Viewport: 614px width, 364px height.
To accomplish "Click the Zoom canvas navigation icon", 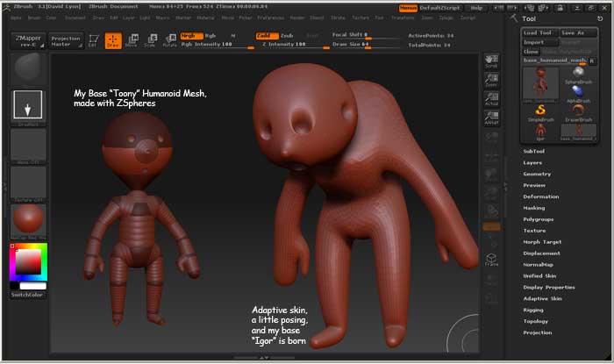I will [491, 80].
